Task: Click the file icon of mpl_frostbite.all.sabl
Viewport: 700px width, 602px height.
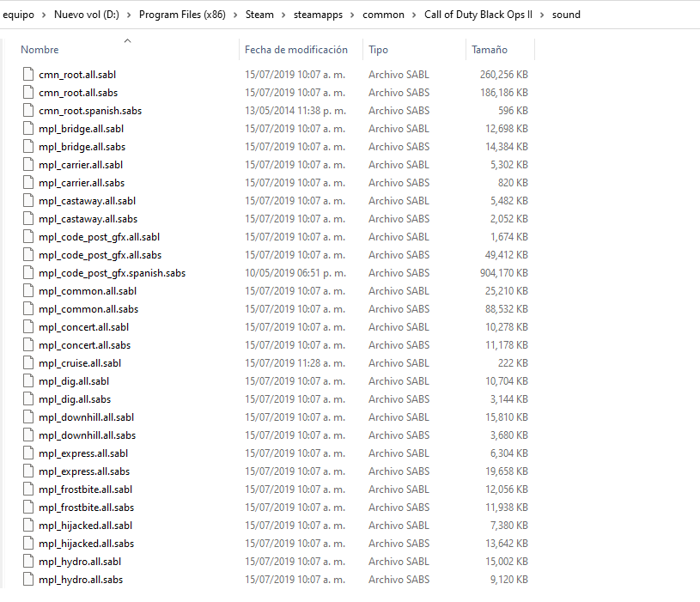Action: pyautogui.click(x=28, y=490)
